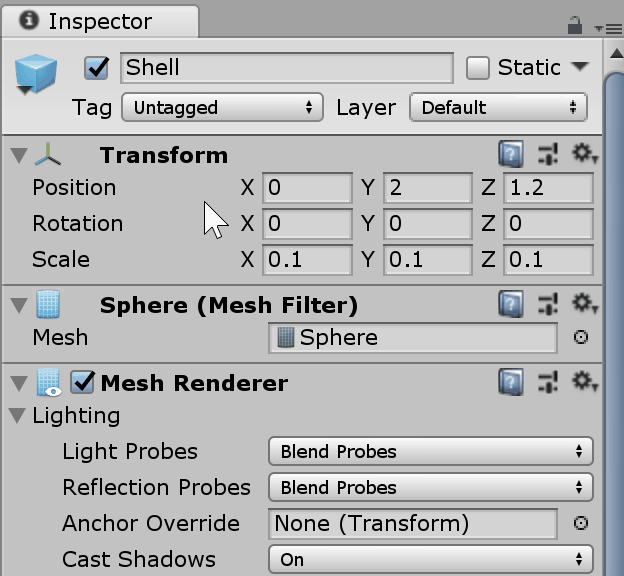Open the Transform gear settings menu
624x576 pixels.
tap(583, 155)
